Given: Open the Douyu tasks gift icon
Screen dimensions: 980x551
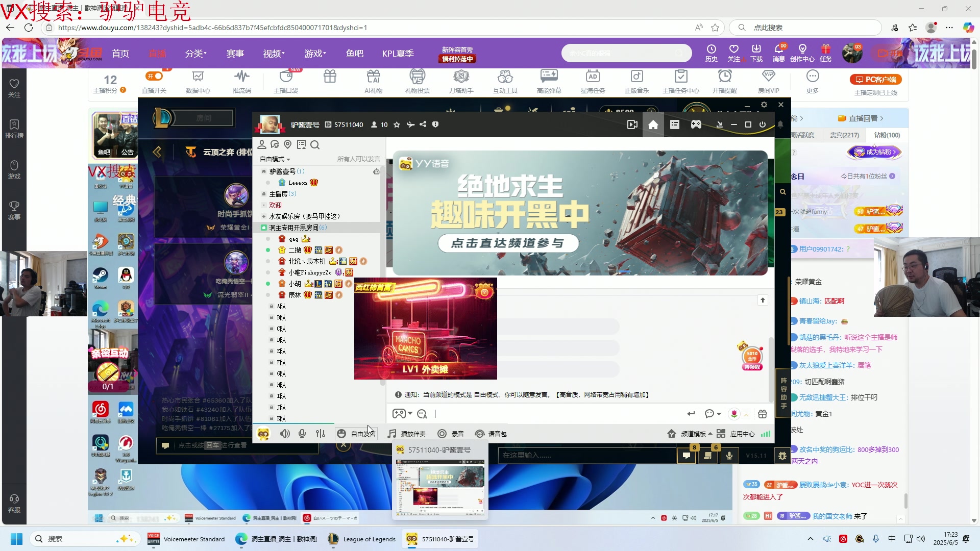Looking at the screenshot, I should (x=825, y=53).
